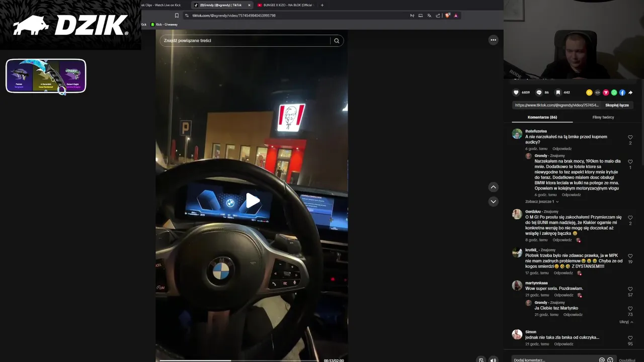Viewport: 644px width, 362px height.
Task: Go to next video with down arrow
Action: [493, 201]
